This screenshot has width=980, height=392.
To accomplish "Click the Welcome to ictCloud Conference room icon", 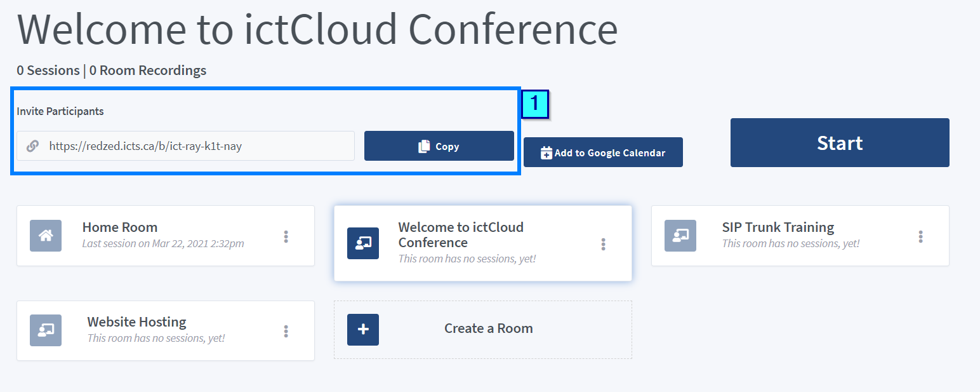I will point(363,243).
